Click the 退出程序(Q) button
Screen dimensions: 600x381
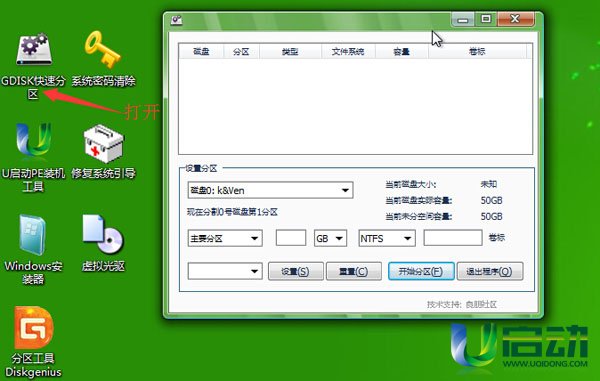(x=490, y=271)
